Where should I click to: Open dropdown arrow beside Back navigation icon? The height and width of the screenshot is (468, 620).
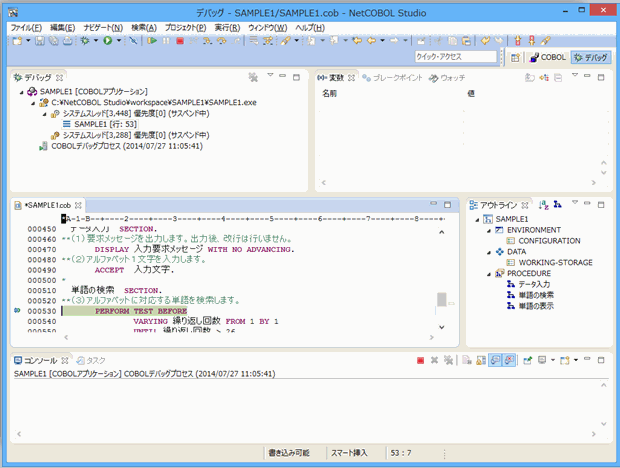click(x=382, y=41)
